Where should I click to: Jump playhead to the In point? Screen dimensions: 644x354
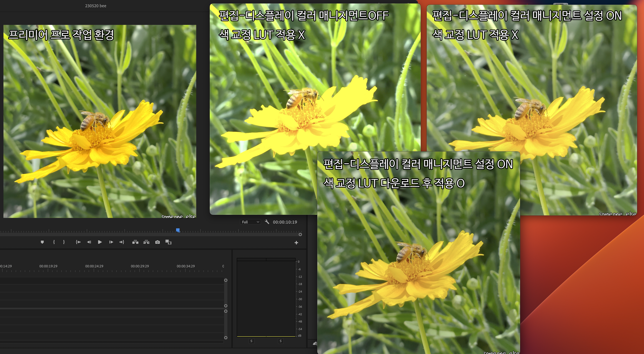click(x=78, y=242)
